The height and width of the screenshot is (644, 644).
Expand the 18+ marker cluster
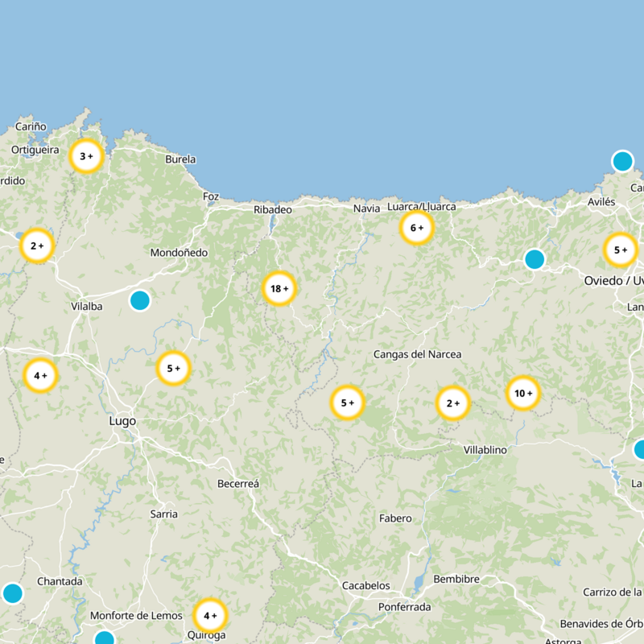[279, 289]
